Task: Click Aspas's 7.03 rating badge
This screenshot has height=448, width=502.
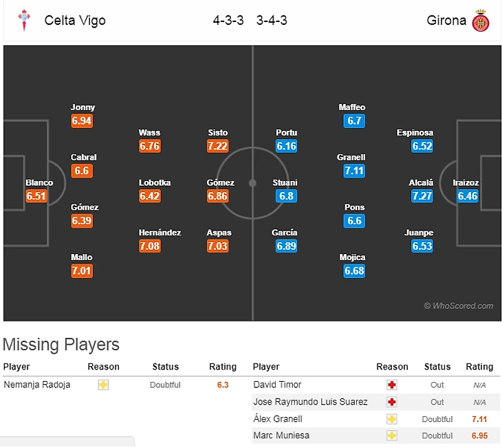Action: tap(219, 246)
